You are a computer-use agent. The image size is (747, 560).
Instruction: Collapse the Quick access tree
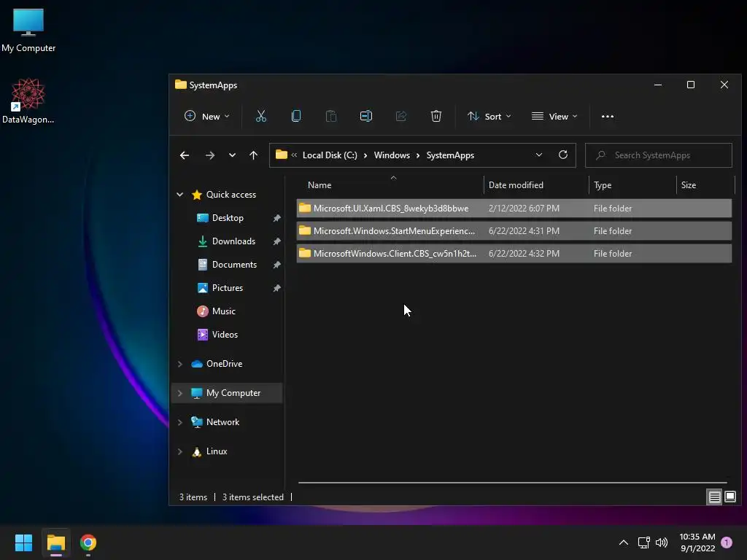coord(179,194)
